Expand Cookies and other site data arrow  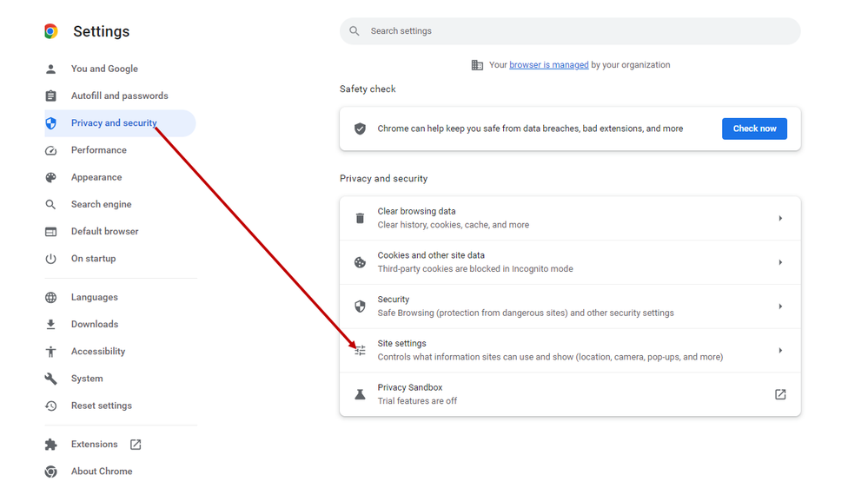(780, 262)
